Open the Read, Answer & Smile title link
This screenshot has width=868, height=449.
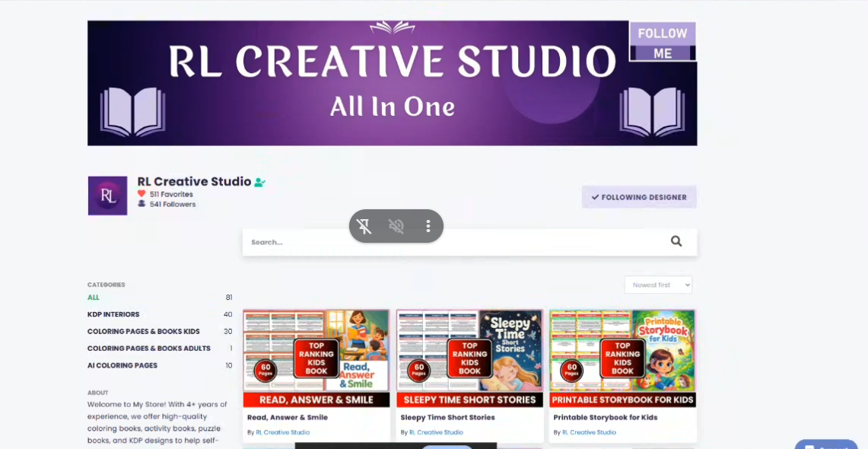click(x=288, y=417)
